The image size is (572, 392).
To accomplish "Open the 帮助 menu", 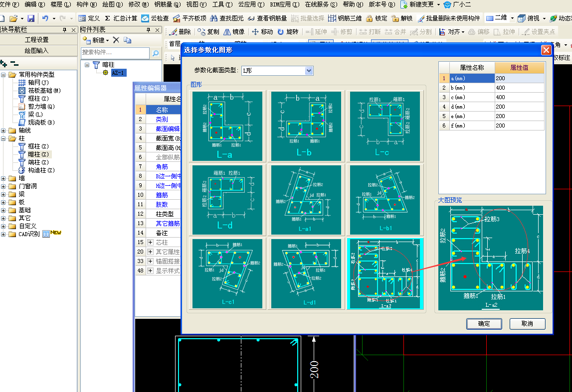I will (353, 4).
